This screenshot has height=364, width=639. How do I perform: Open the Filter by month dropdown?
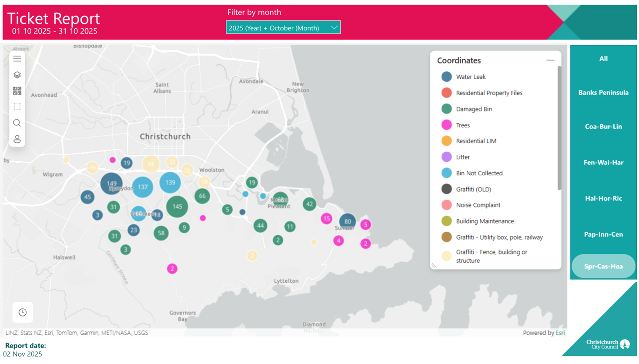point(283,28)
